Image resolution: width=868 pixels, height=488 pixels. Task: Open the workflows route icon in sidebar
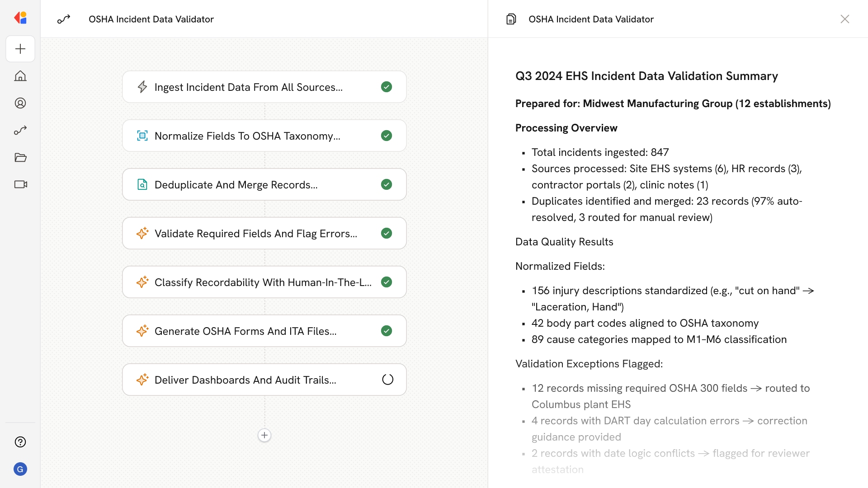tap(20, 130)
